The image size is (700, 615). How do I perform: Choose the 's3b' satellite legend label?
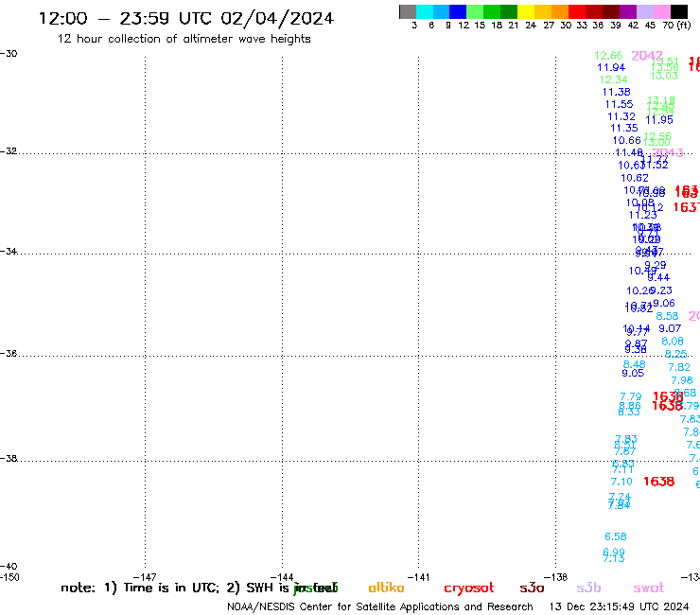tap(588, 588)
